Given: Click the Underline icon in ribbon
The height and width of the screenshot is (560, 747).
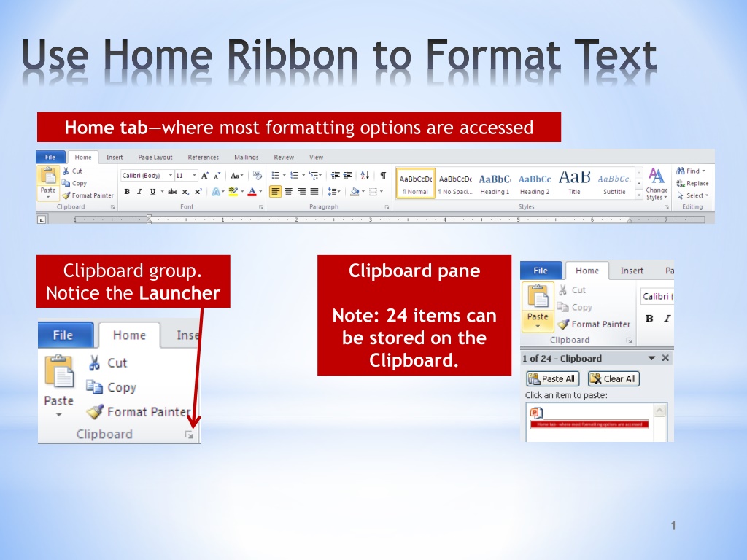Looking at the screenshot, I should pos(152,192).
